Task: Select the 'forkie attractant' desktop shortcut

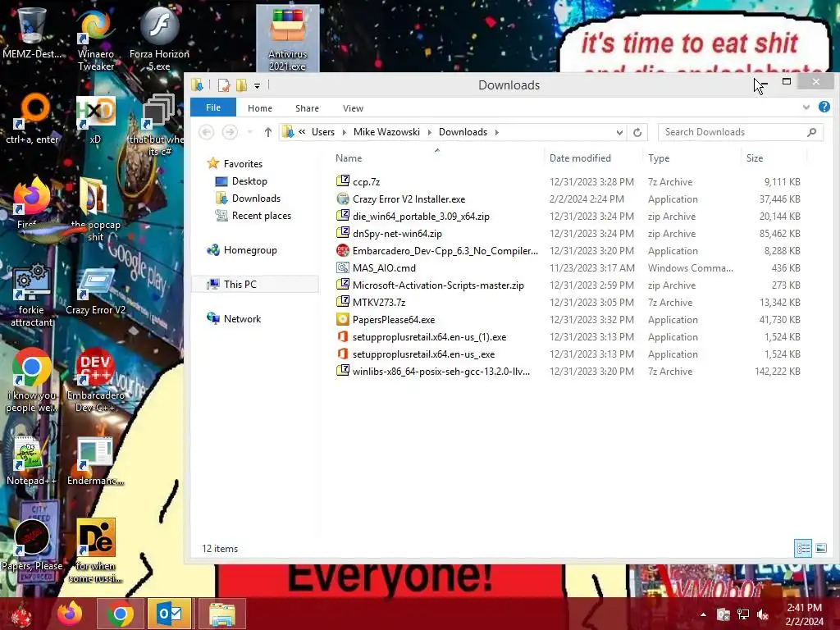Action: pos(32,294)
